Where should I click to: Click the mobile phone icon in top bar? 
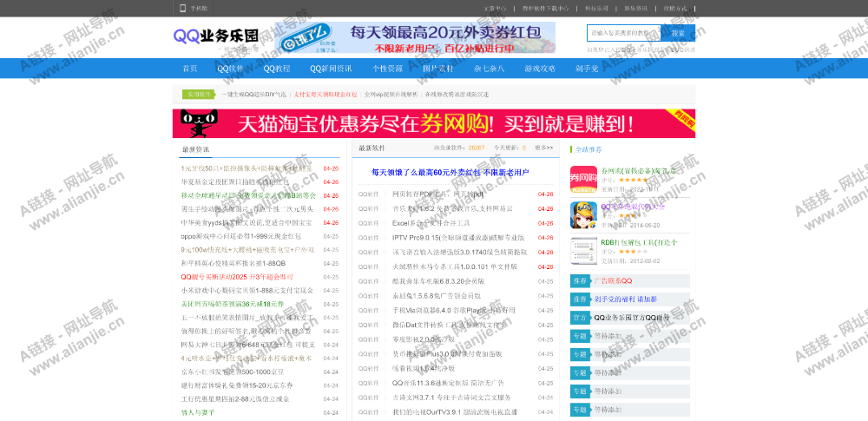(x=182, y=9)
